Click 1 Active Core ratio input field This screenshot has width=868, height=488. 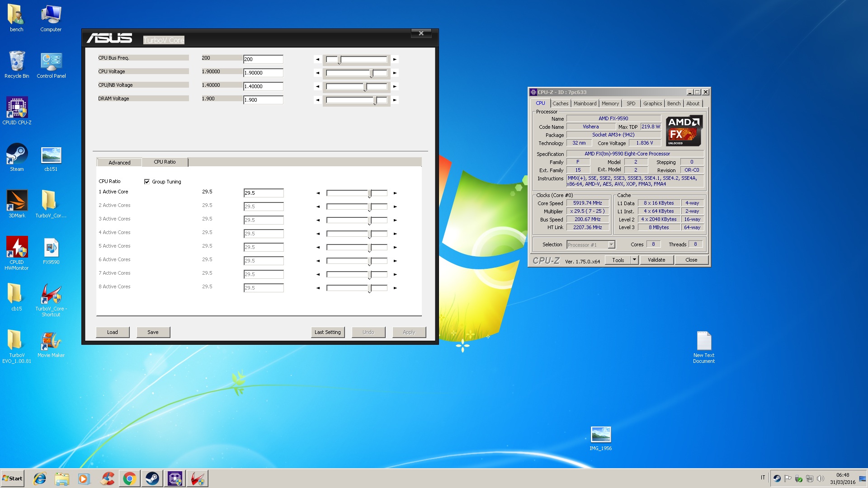[264, 193]
